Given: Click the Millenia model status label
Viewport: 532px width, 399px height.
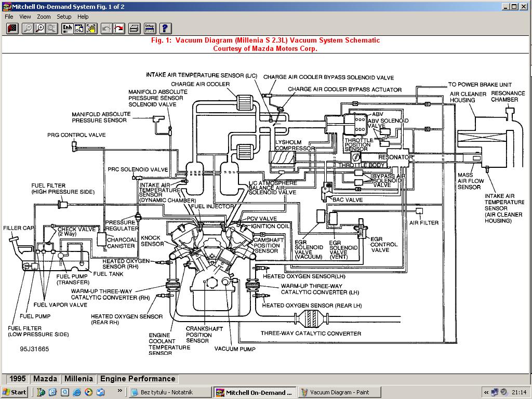Looking at the screenshot, I should click(78, 379).
